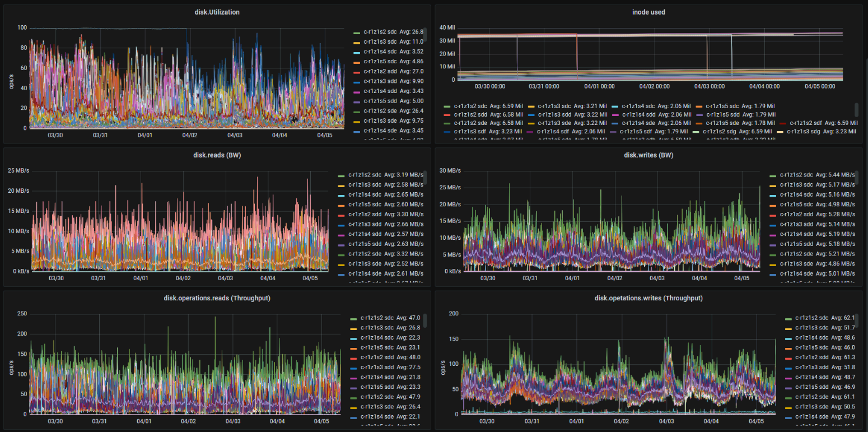Click the disk.Utilization legend scrollbar

(424, 34)
